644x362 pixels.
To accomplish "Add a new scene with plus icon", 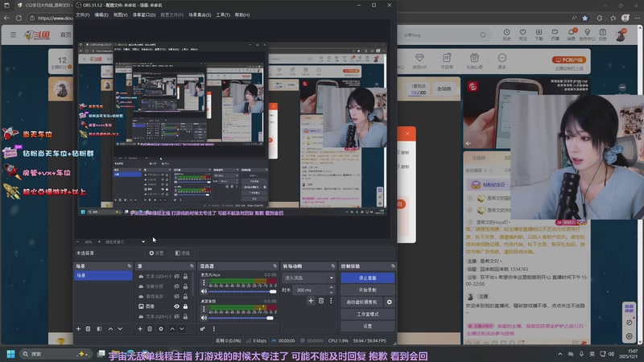I will coord(78,329).
